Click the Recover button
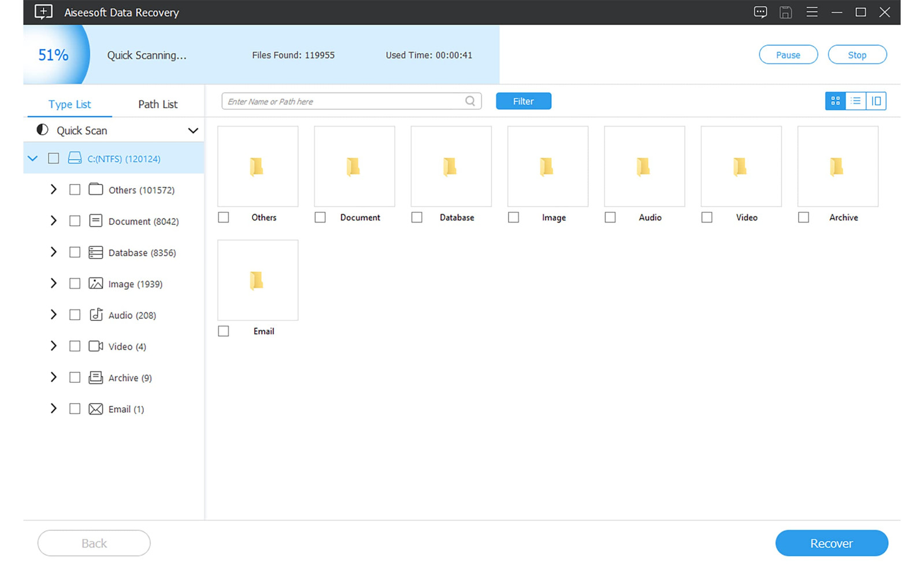Viewport: 924px width, 569px height. coord(832,543)
